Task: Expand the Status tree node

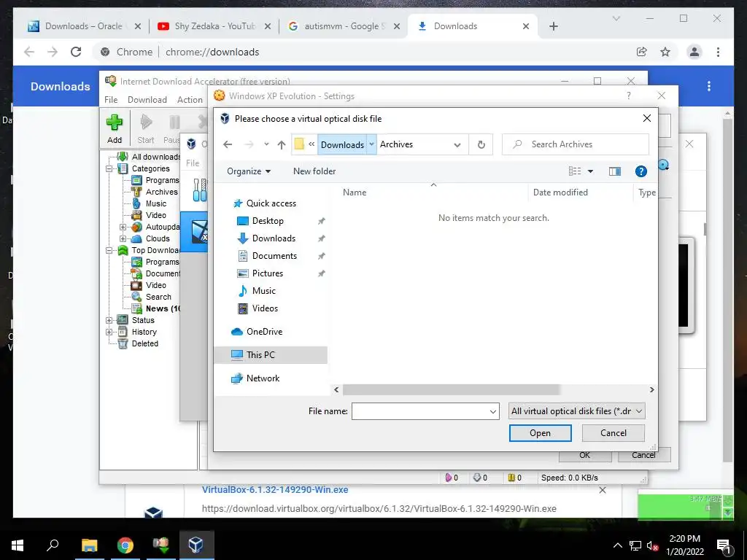Action: point(109,320)
